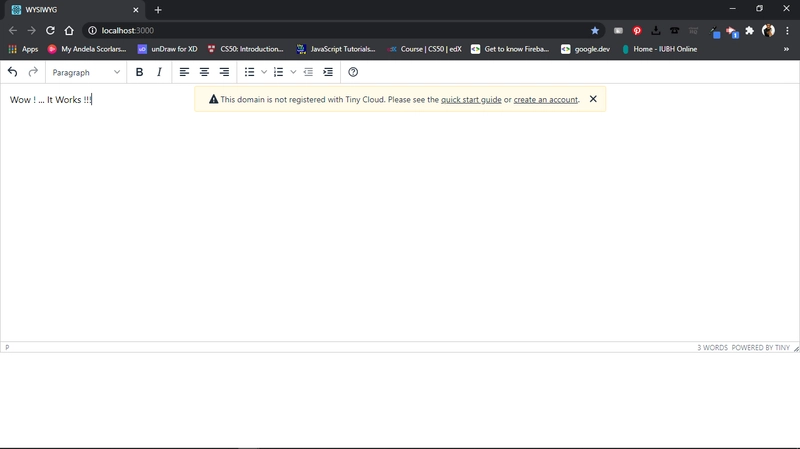Select the WYSIWYG browser tab

pyautogui.click(x=76, y=10)
